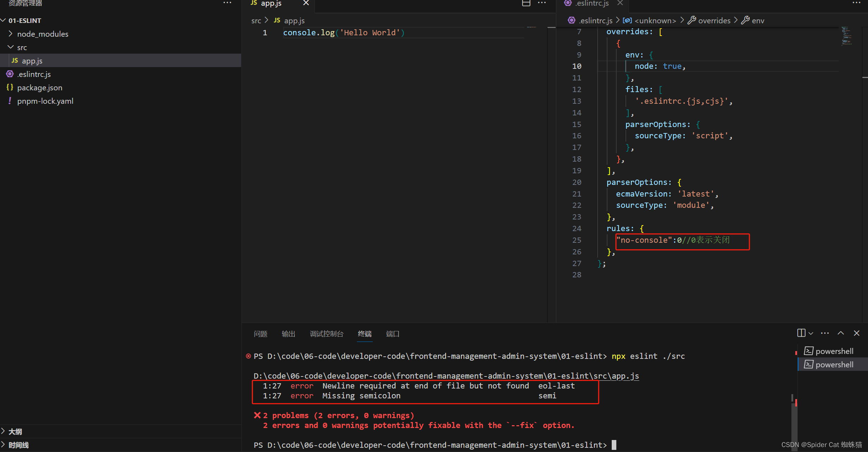Select app.js in the file tree
This screenshot has width=868, height=452.
coord(120,61)
